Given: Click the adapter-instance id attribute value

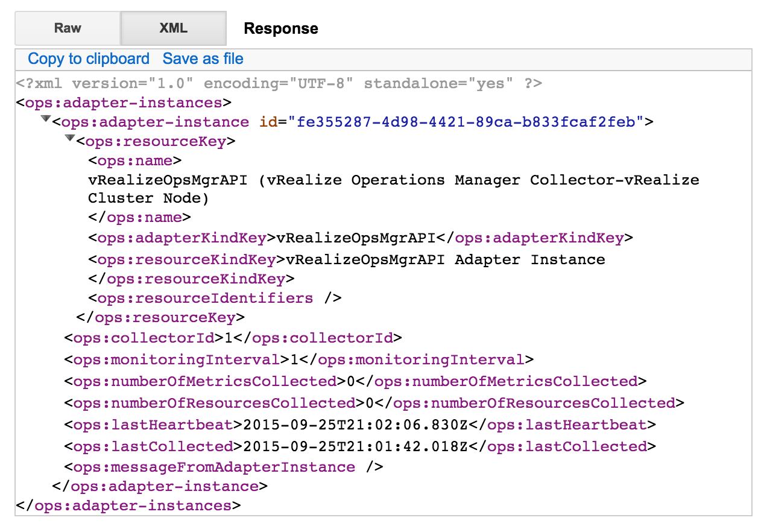Looking at the screenshot, I should 465,122.
